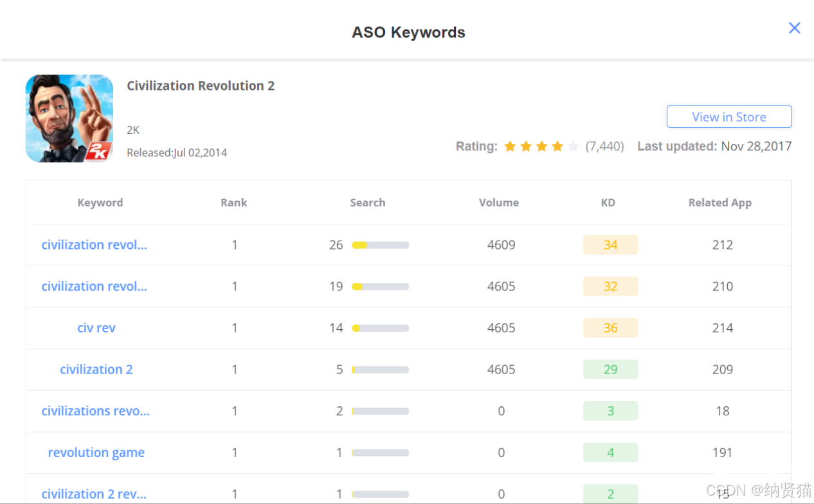Open the 'civilization 2 rev...' keyword link
Screen dimensions: 814x504
[94, 494]
